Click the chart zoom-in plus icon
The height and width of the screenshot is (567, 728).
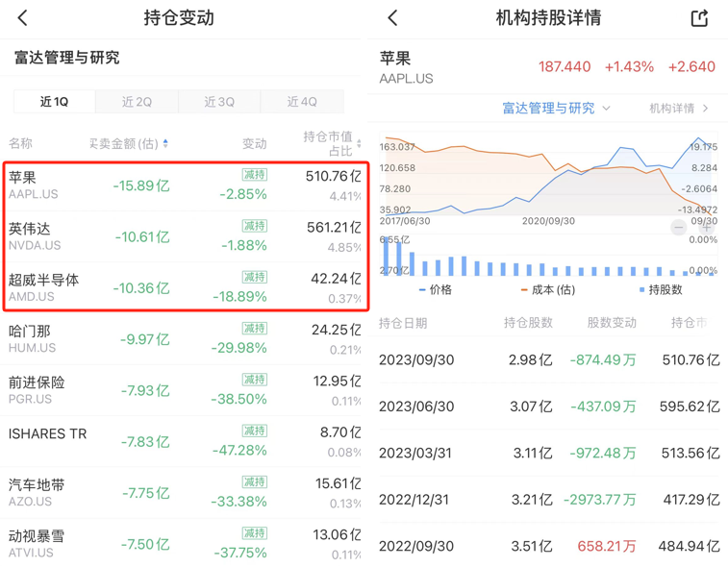point(707,228)
